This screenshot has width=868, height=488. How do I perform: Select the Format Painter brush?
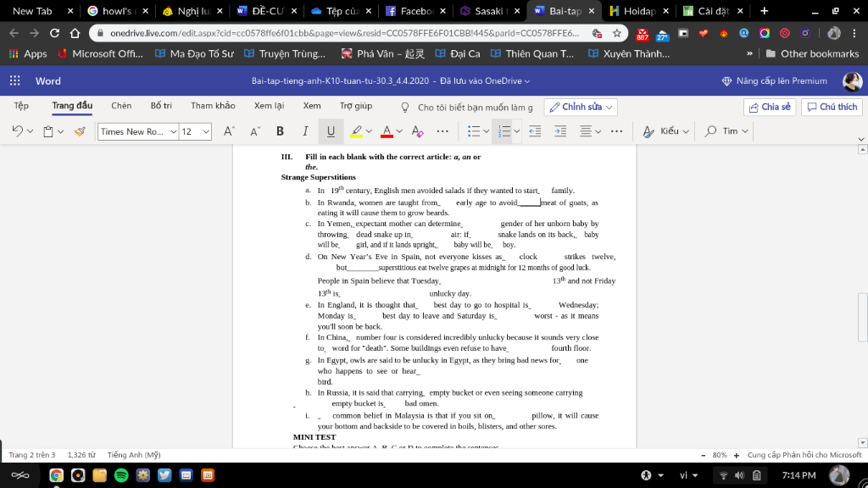[80, 131]
